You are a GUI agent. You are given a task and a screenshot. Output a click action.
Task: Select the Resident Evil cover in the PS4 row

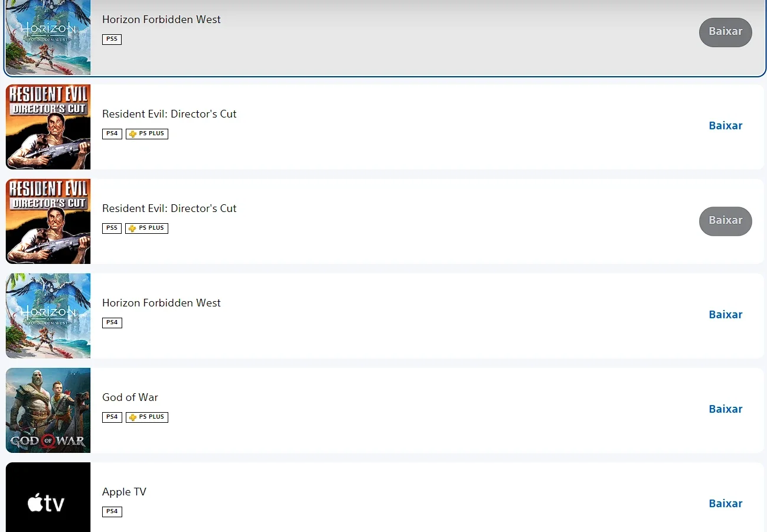[48, 127]
